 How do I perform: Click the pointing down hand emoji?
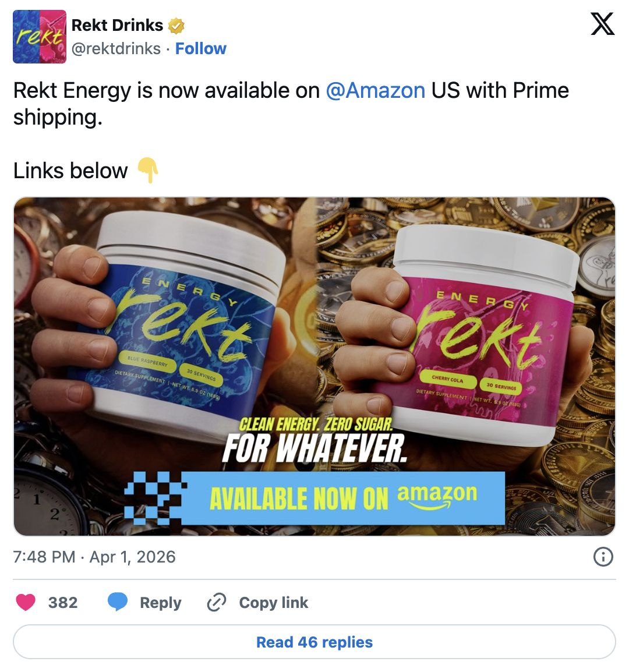148,170
